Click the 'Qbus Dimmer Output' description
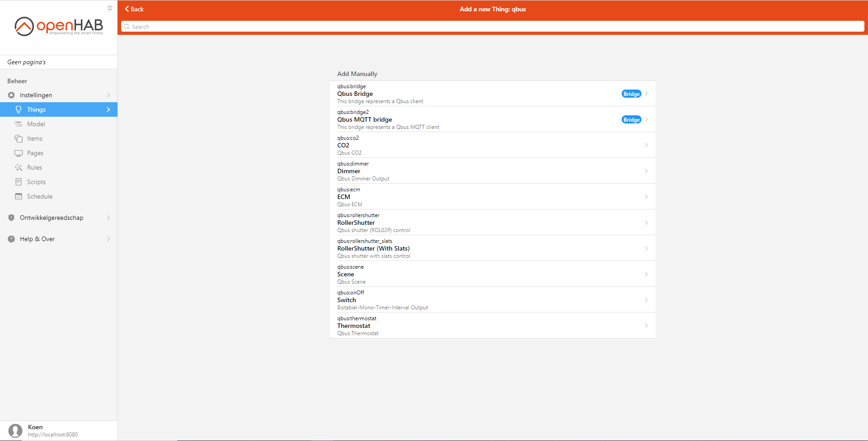Viewport: 868px width, 441px height. 363,179
